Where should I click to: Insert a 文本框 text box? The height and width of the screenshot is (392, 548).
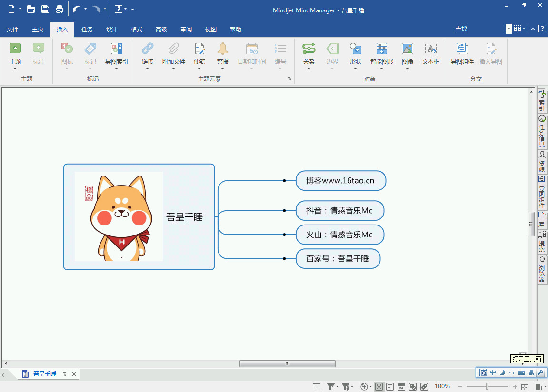click(430, 49)
